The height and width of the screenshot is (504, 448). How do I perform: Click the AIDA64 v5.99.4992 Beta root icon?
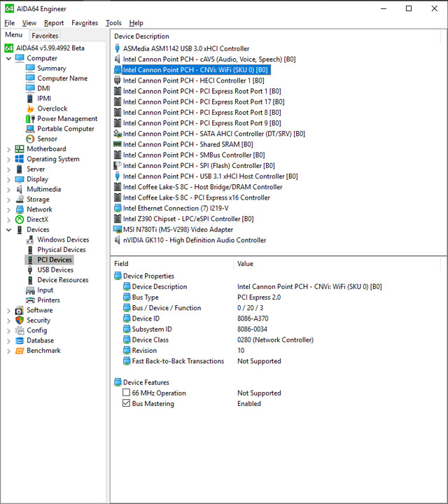click(x=9, y=48)
